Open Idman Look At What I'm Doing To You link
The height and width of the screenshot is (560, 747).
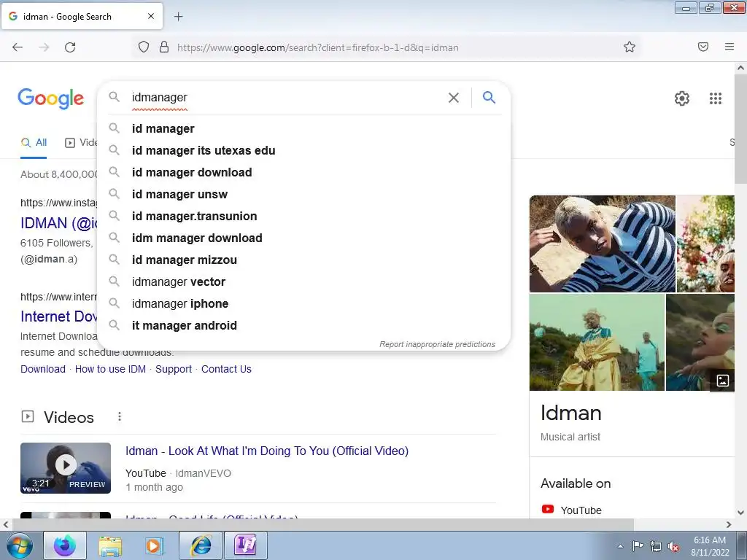(x=267, y=451)
